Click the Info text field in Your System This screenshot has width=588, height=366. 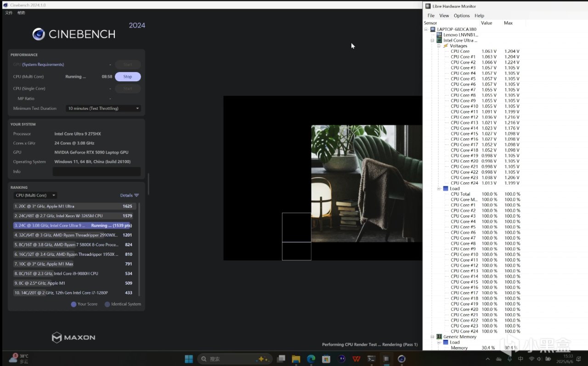[x=96, y=172]
